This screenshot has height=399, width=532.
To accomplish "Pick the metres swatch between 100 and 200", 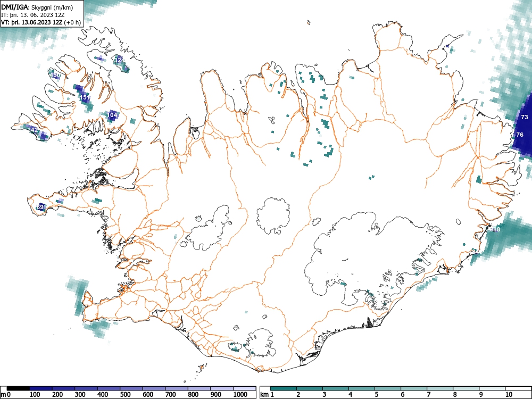I will click(x=41, y=388).
